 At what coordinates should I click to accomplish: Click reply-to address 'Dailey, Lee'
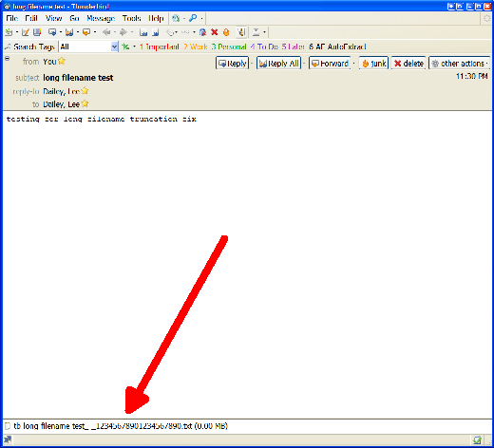pos(62,91)
